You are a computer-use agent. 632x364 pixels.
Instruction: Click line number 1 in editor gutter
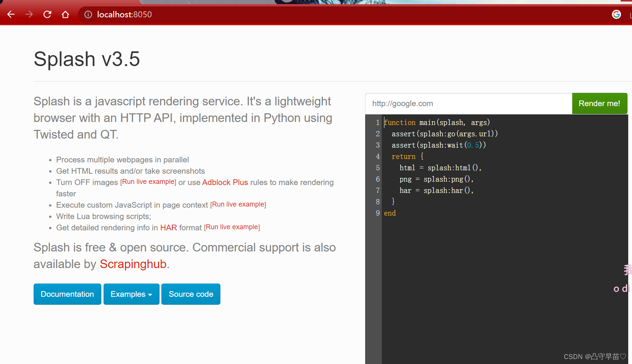[378, 122]
